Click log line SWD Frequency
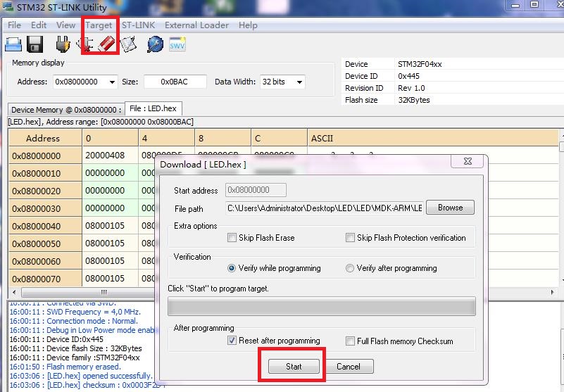Image resolution: width=564 pixels, height=392 pixels. (x=75, y=312)
